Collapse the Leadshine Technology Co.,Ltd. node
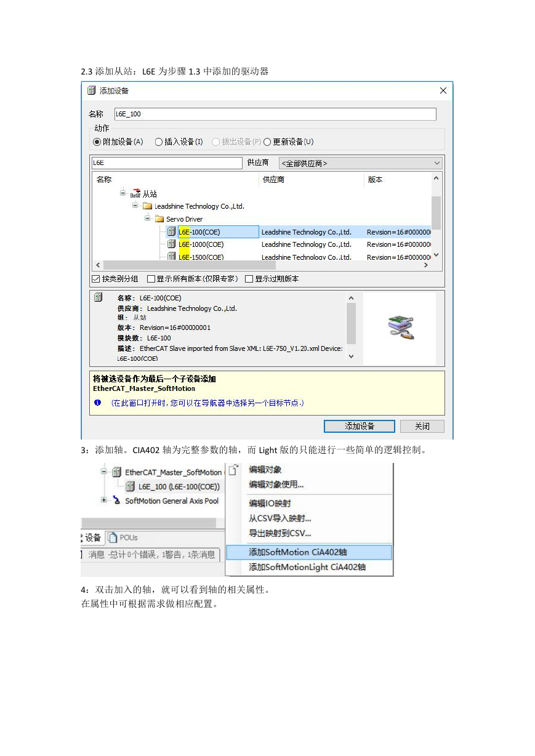Screen dimensions: 535x756 [135, 206]
